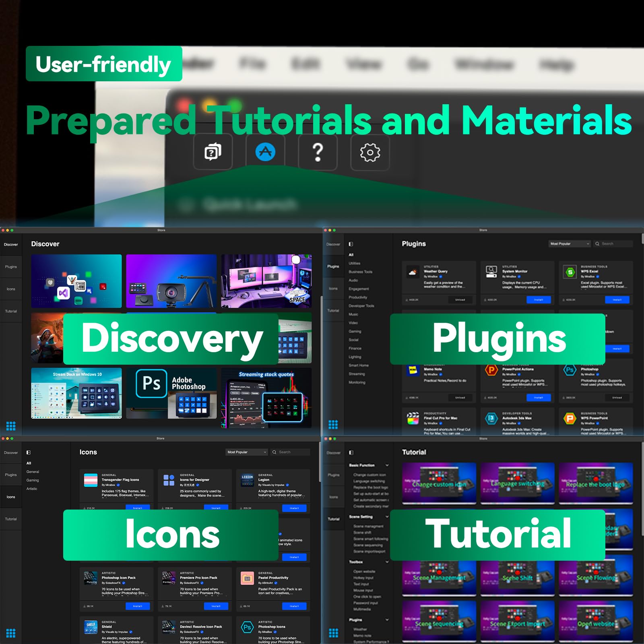644x644 pixels.
Task: Open the Adobe Photoshop banner in Discover
Action: [171, 393]
